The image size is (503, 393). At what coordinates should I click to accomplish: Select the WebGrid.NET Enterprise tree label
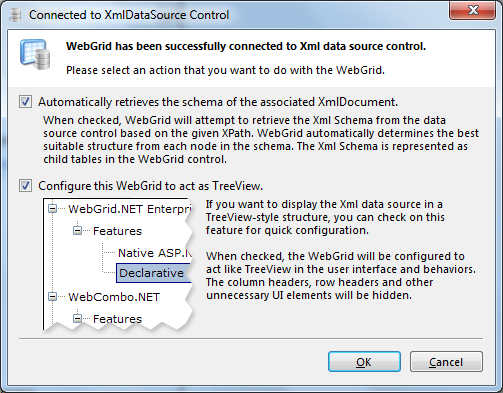pyautogui.click(x=130, y=209)
